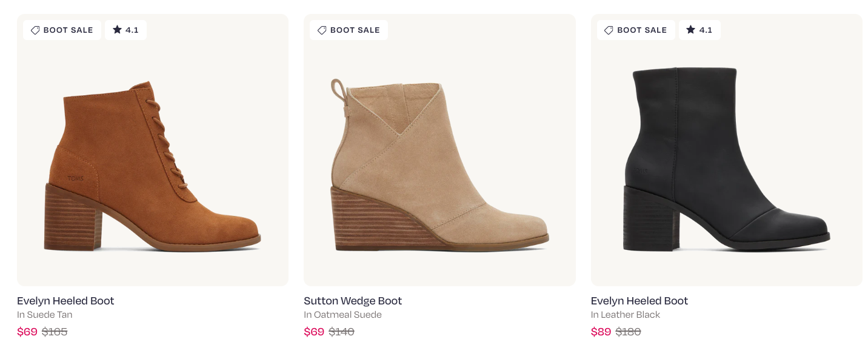The width and height of the screenshot is (868, 359).
Task: Click the star rating icon on the Leather Black boot
Action: tap(690, 30)
